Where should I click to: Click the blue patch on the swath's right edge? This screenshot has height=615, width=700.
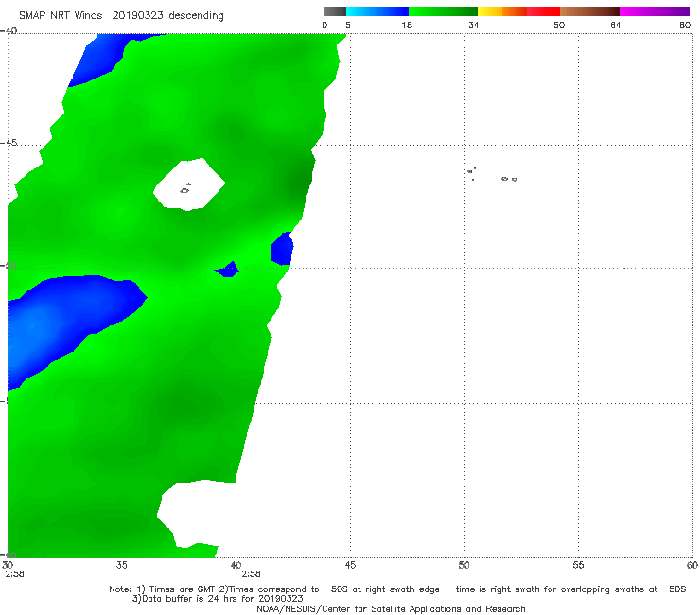[282, 249]
